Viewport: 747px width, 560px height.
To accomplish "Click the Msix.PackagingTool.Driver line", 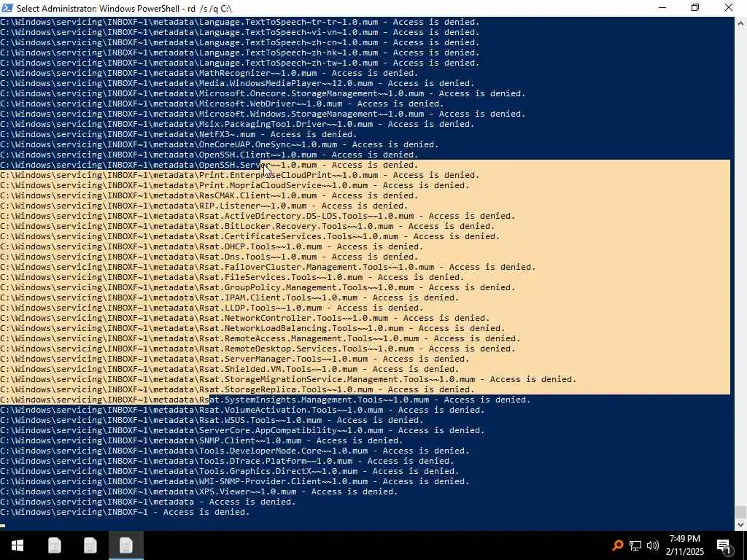I will [x=237, y=124].
